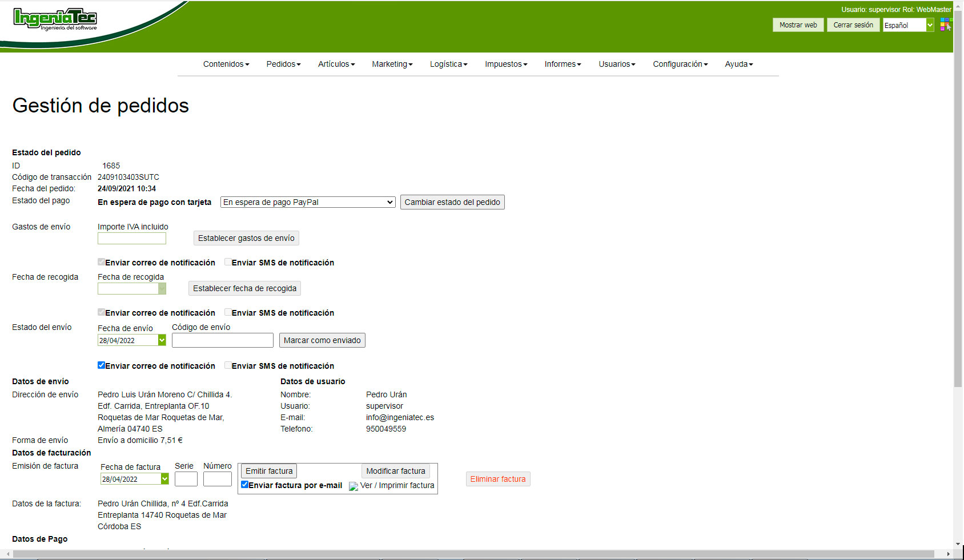Click the Emitir factura button

tap(269, 471)
